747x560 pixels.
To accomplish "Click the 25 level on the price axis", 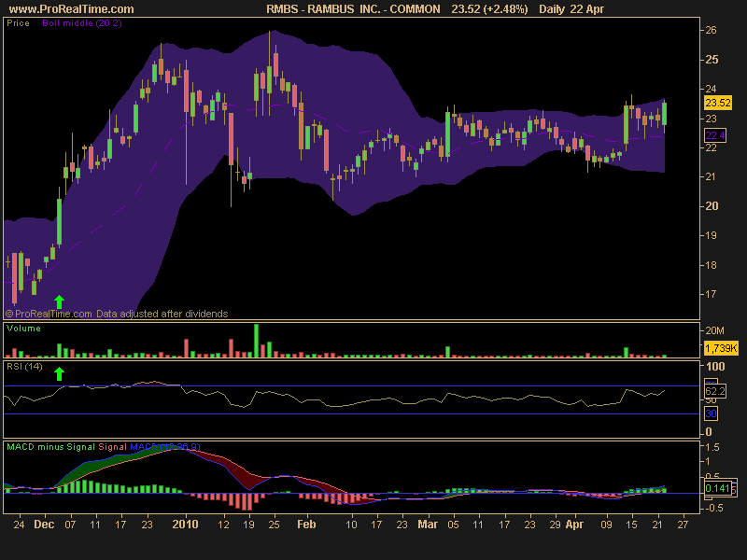I will (x=712, y=60).
